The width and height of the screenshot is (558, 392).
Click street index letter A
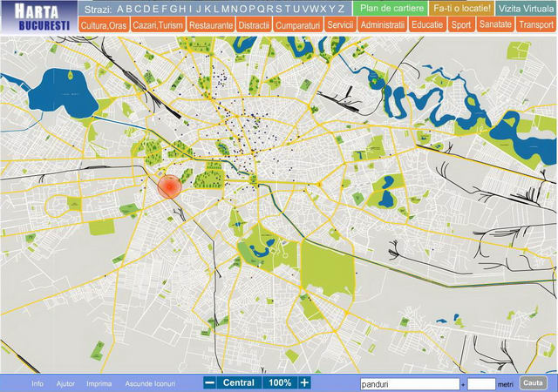coord(120,9)
